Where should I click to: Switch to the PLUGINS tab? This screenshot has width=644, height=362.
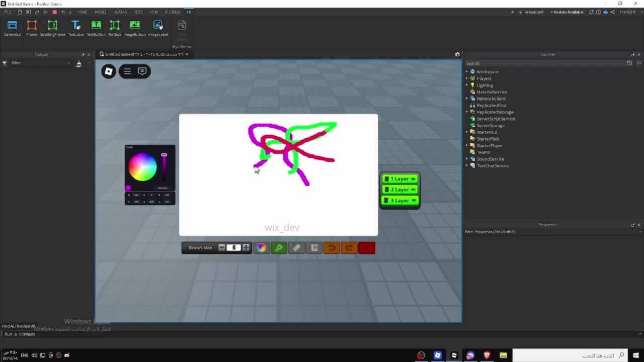point(172,12)
